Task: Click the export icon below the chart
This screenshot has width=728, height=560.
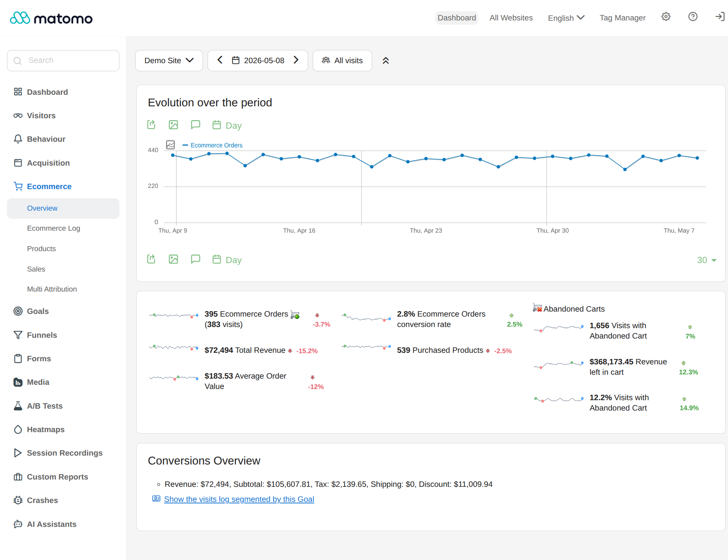Action: [x=151, y=259]
